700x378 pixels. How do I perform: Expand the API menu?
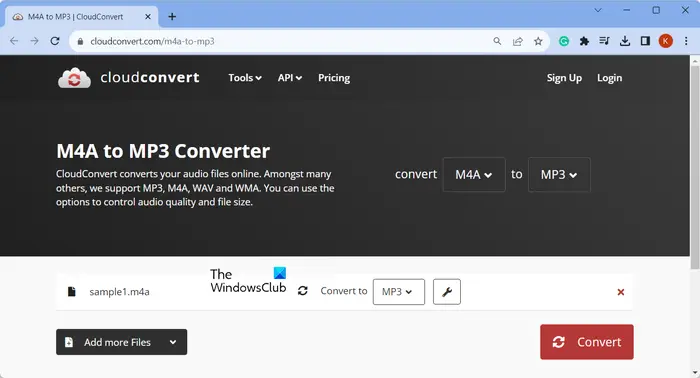click(290, 78)
